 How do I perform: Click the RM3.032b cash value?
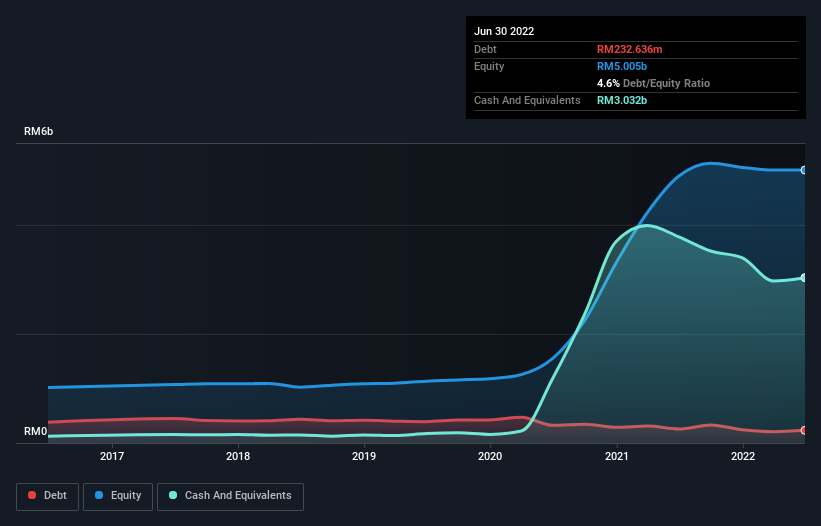pyautogui.click(x=622, y=100)
